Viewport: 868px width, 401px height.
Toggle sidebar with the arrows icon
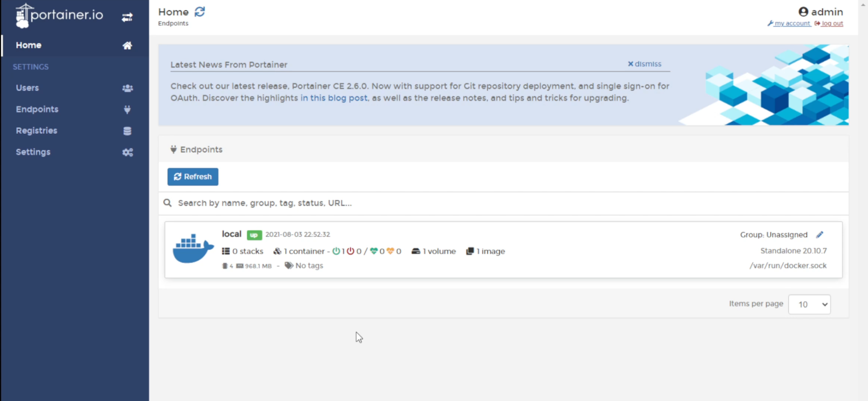[x=127, y=17]
